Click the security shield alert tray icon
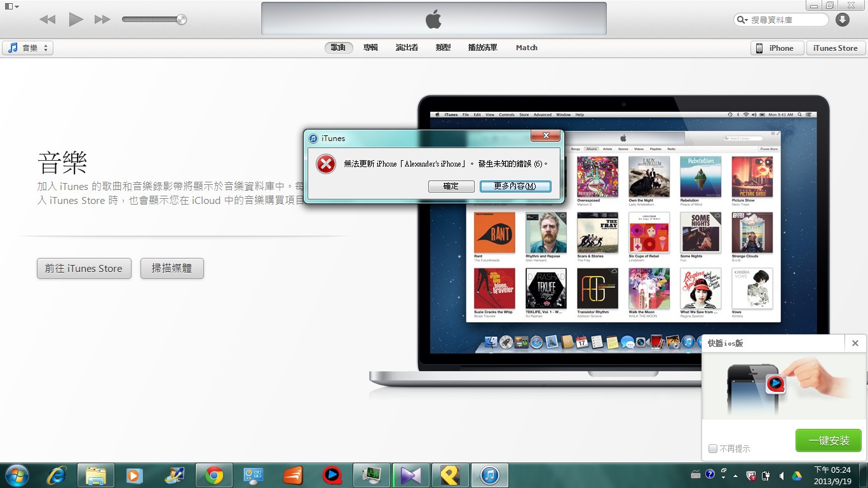The height and width of the screenshot is (488, 868). pos(751,476)
